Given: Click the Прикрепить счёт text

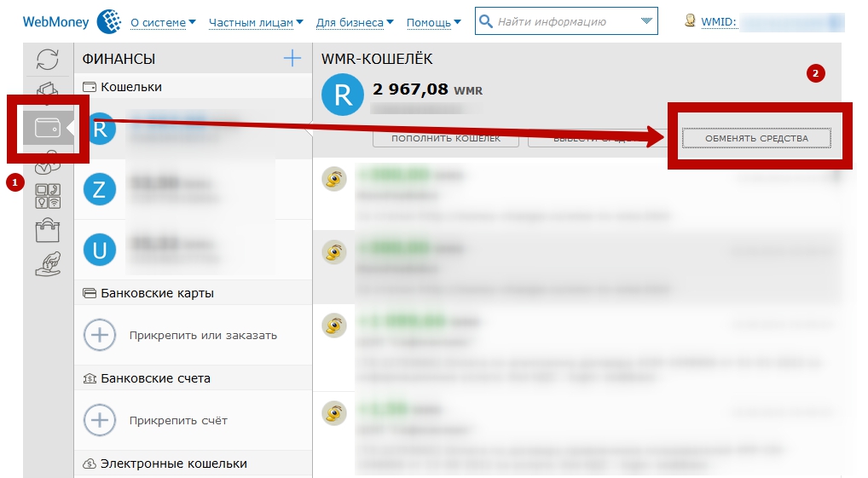Looking at the screenshot, I should pos(178,420).
